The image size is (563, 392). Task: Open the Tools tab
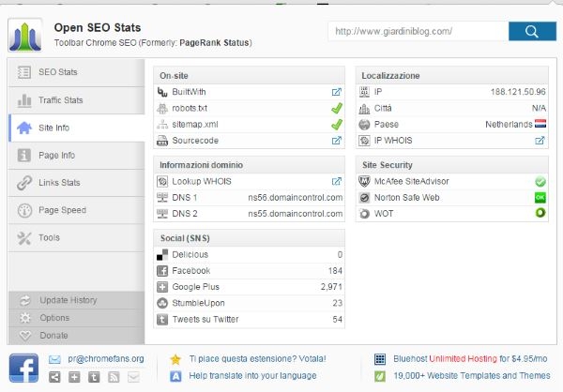(77, 238)
